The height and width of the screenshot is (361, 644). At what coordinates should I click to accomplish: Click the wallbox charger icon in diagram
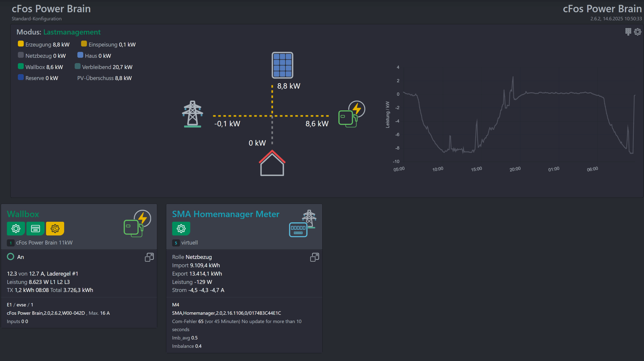pyautogui.click(x=352, y=114)
